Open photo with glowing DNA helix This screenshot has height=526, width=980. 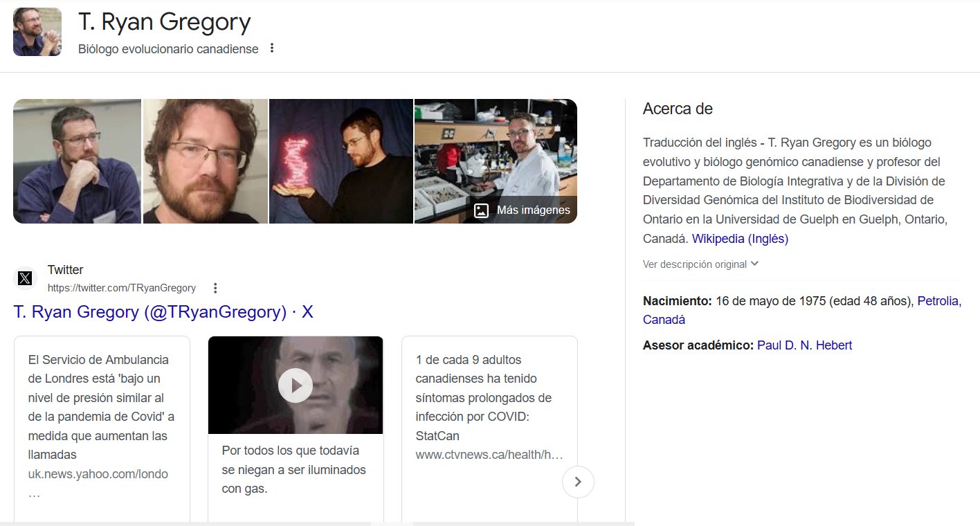(x=341, y=161)
